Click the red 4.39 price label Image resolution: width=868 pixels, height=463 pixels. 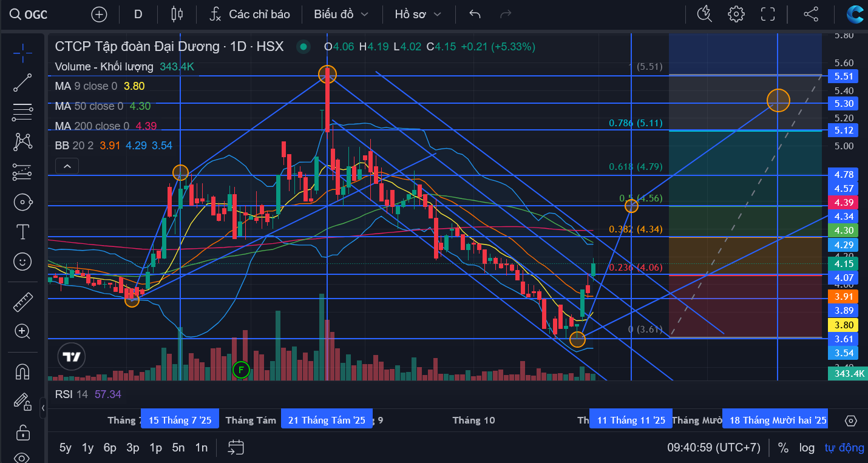click(844, 203)
